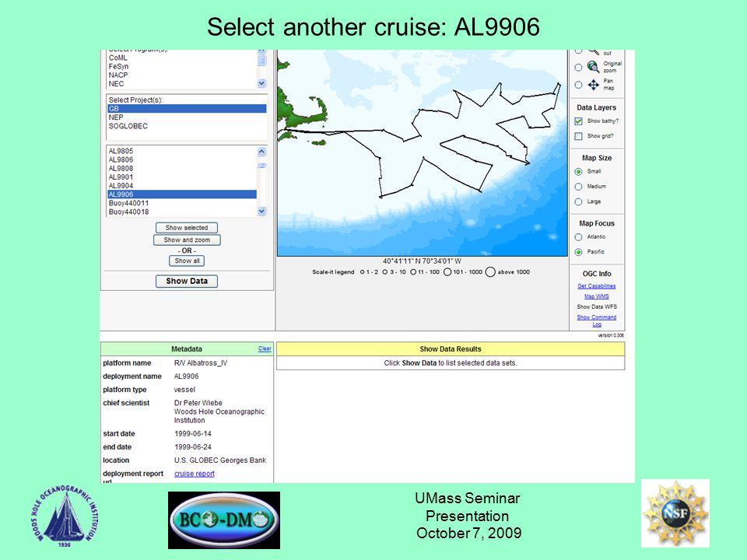Click the Show Data button
747x560 pixels.
click(x=187, y=281)
